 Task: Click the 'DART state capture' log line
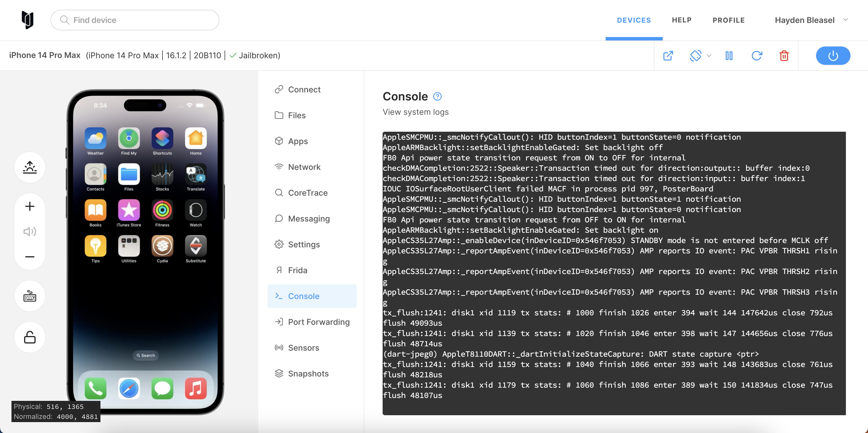coord(571,354)
